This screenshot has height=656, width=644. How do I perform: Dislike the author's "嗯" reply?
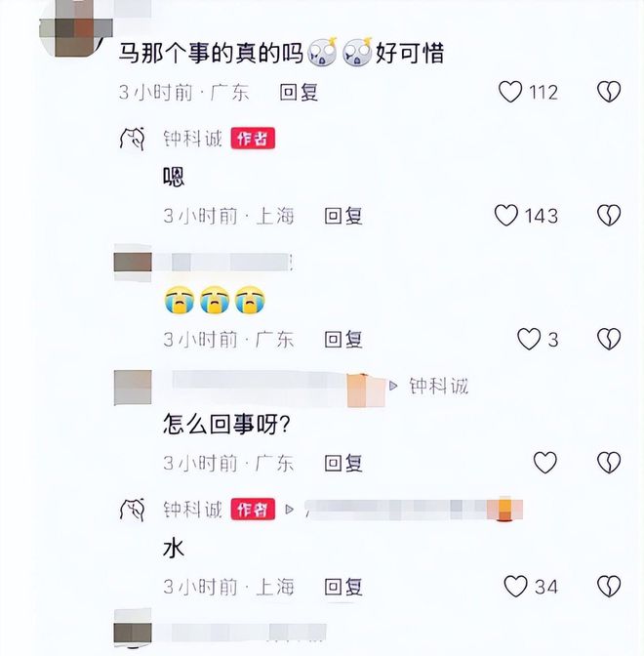click(x=609, y=215)
